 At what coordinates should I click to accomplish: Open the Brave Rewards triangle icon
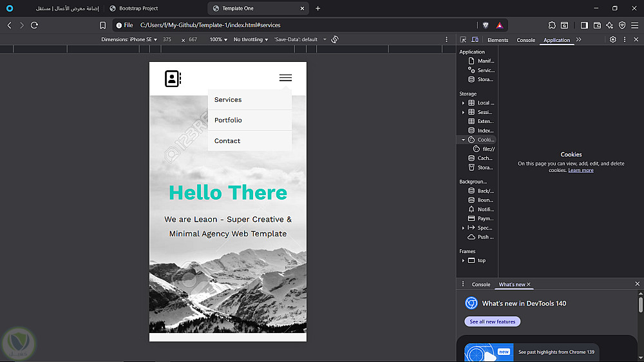click(x=500, y=25)
